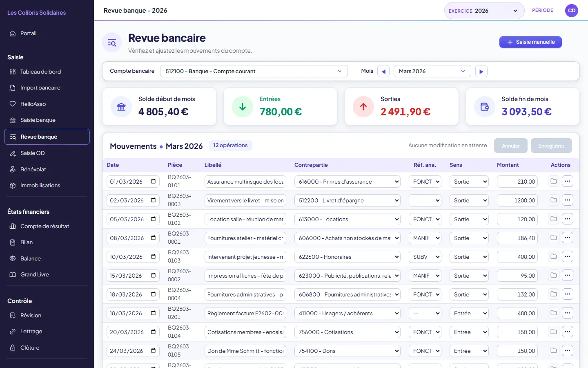Open more actions for Assurance multirisque row
Viewport: 588px width, 368px height.
[x=568, y=181]
